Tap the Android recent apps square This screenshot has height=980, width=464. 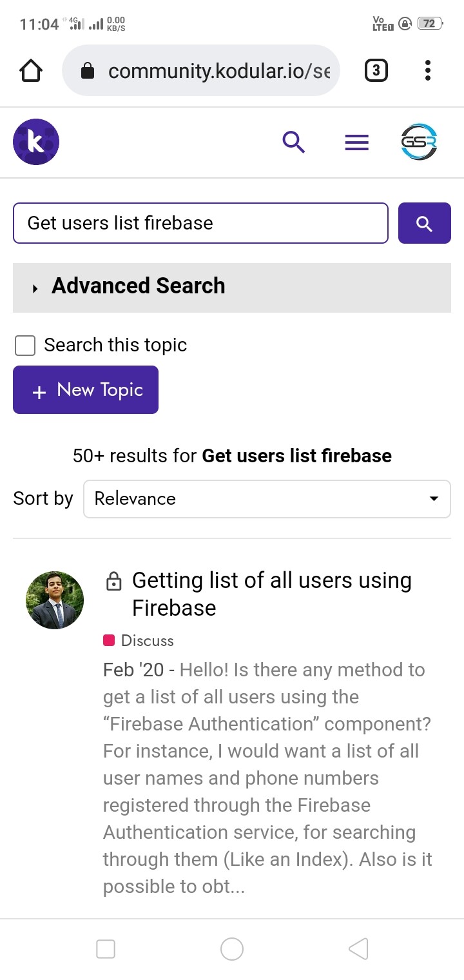tap(106, 948)
